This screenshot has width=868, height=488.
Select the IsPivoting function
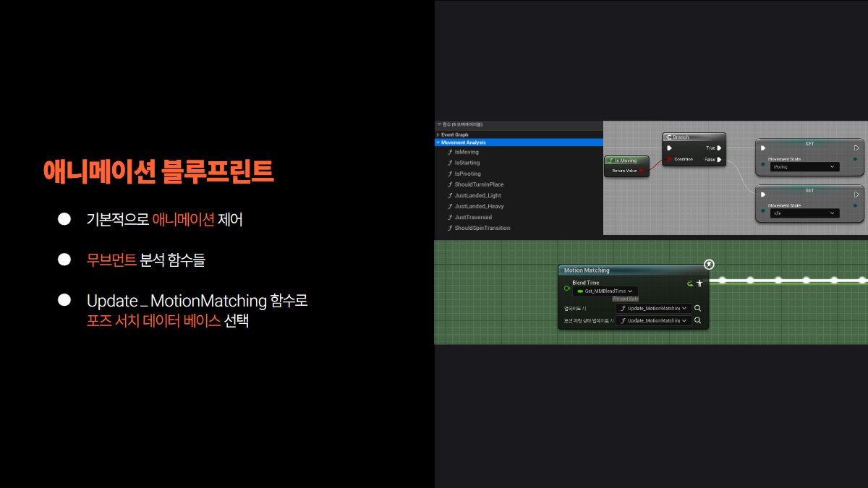point(467,174)
